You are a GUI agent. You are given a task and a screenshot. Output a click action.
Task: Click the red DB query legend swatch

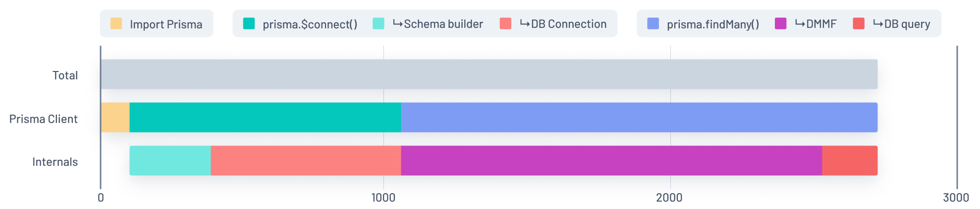pos(859,24)
